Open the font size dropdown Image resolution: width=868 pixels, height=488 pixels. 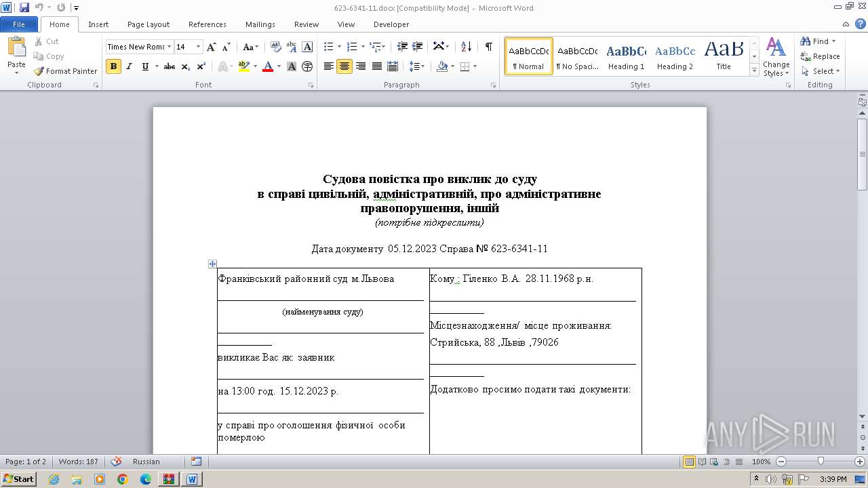198,47
